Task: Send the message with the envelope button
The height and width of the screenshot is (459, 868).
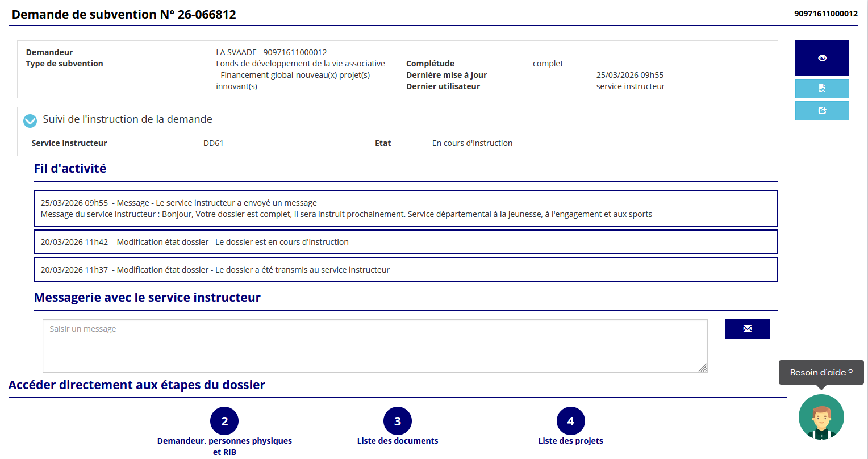Action: click(x=747, y=329)
